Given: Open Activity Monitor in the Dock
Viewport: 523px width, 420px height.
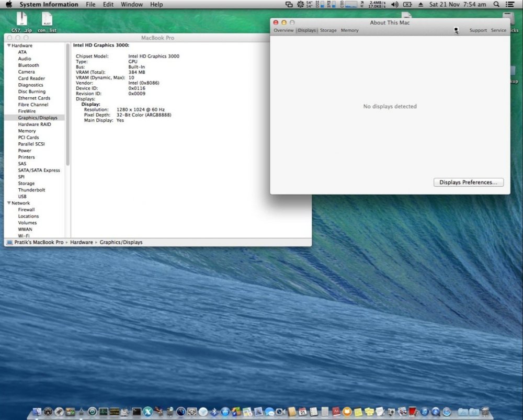Looking at the screenshot, I should point(104,412).
